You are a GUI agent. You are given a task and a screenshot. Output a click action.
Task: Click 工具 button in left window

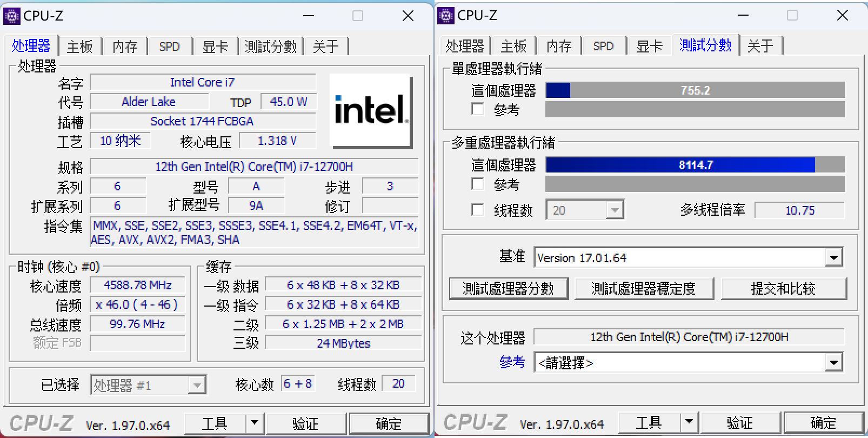(215, 423)
